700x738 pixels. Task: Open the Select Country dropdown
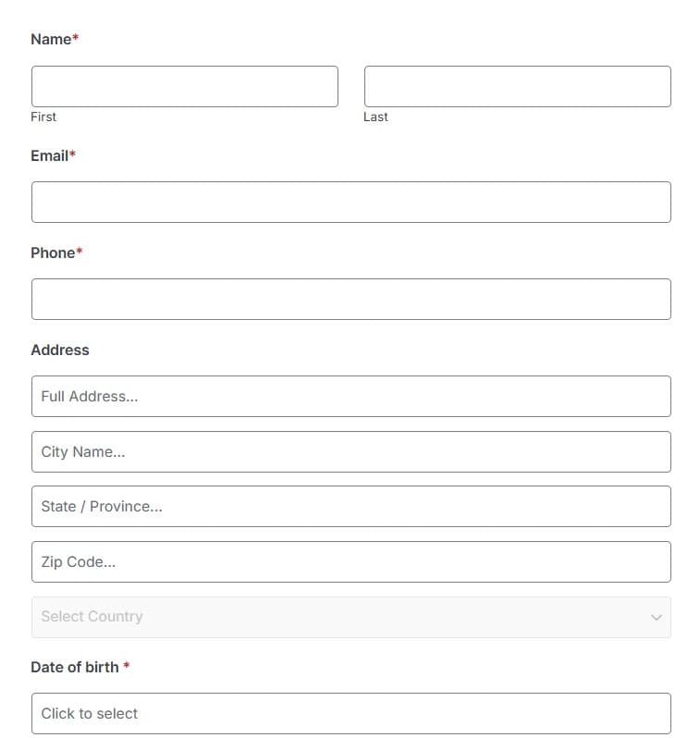coord(351,618)
